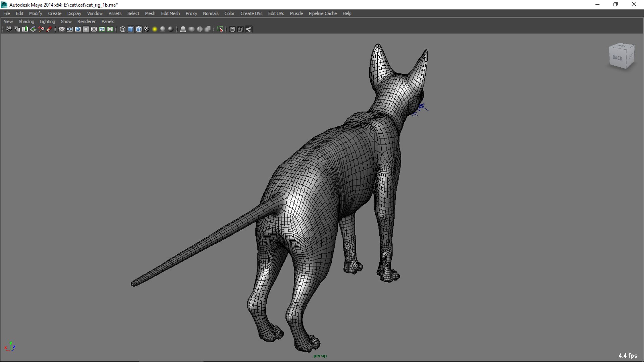Toggle Wireframe on Shaded icon
644x362 pixels.
[x=139, y=29]
